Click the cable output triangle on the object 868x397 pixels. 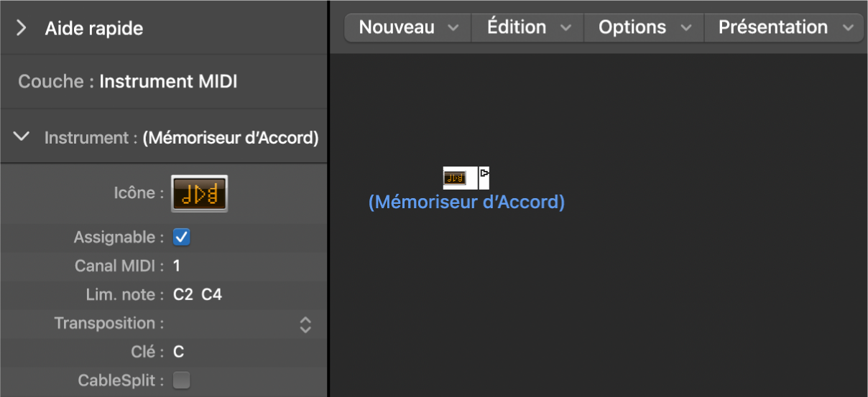485,173
